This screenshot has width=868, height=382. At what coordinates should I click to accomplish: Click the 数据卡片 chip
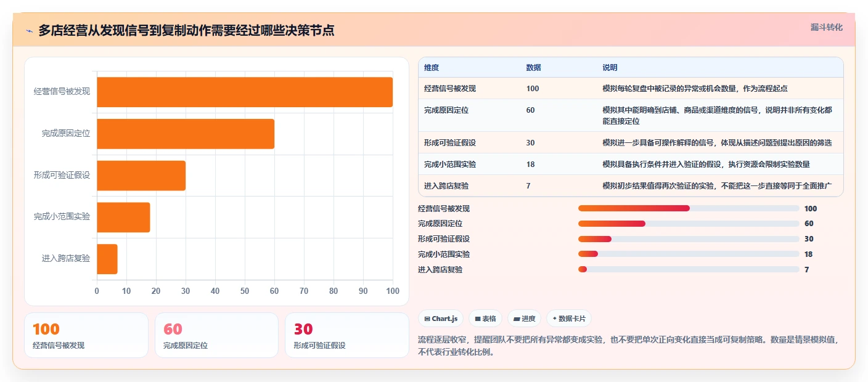click(568, 319)
